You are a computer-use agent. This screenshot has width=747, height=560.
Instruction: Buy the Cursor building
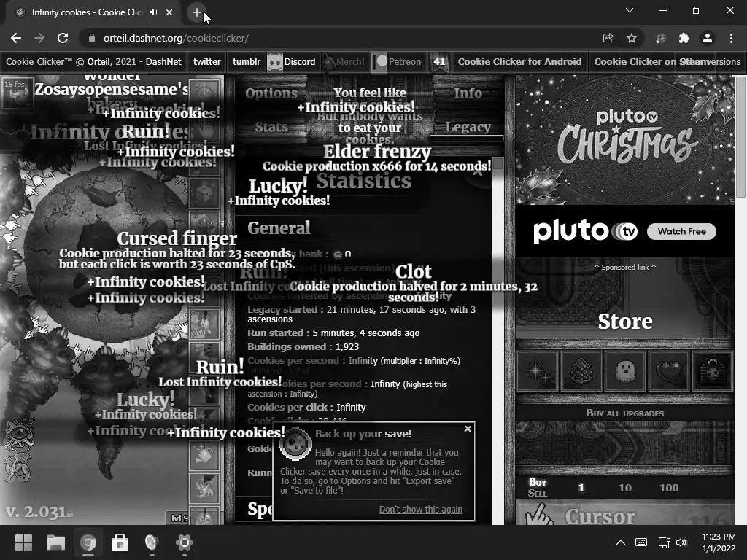pyautogui.click(x=624, y=514)
